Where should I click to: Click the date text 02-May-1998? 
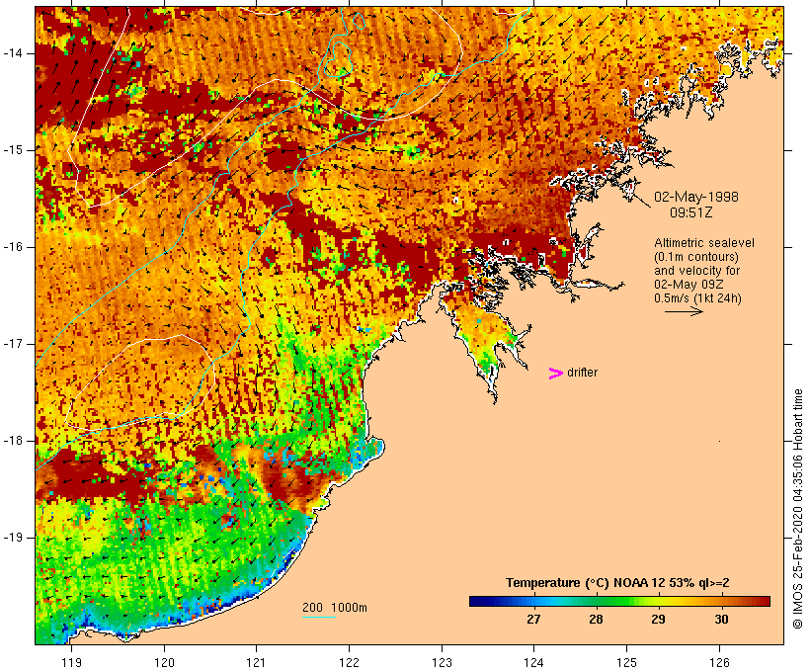tap(695, 197)
